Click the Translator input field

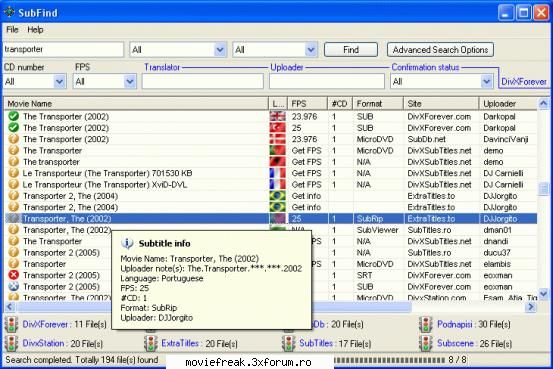click(203, 81)
